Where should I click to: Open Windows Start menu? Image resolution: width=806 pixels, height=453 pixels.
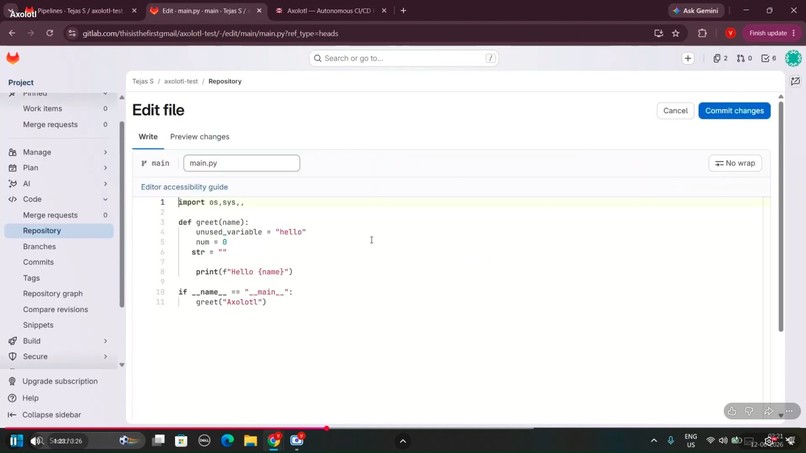[x=16, y=441]
